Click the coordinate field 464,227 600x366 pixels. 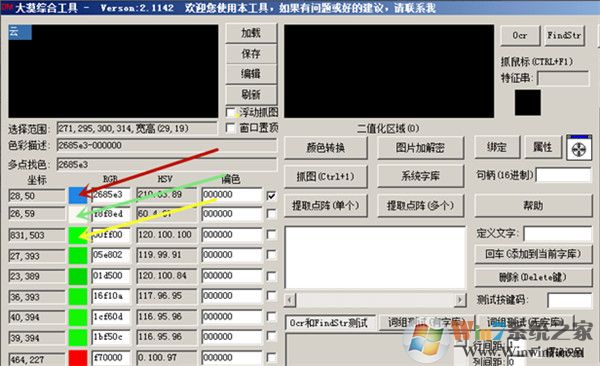37,359
